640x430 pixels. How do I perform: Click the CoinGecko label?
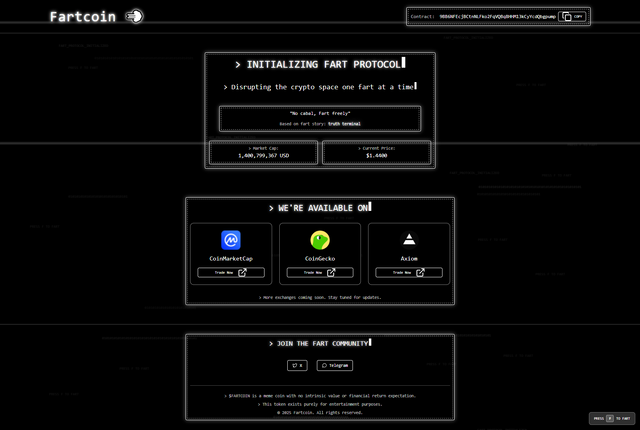320,259
